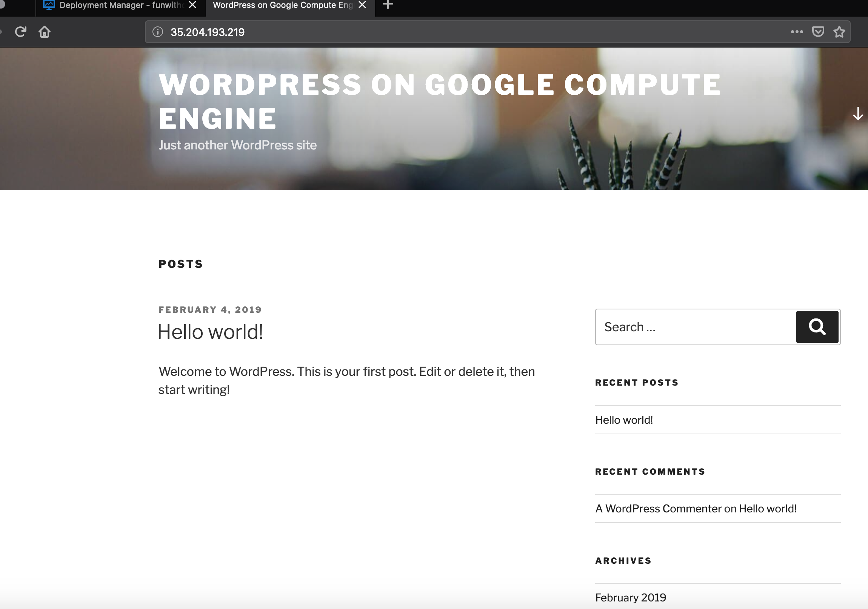Viewport: 868px width, 609px height.
Task: Open the site information icon
Action: [x=158, y=32]
